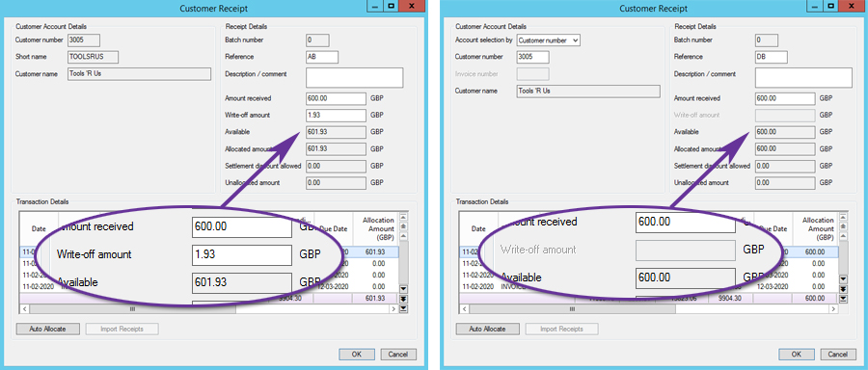Viewport: 868px width, 370px height.
Task: Click the Reference field containing DB
Action: [772, 57]
